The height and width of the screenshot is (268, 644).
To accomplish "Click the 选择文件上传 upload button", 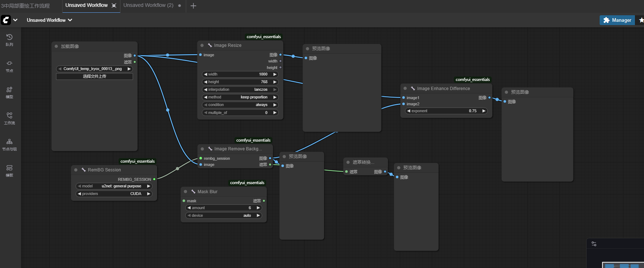I will [95, 77].
